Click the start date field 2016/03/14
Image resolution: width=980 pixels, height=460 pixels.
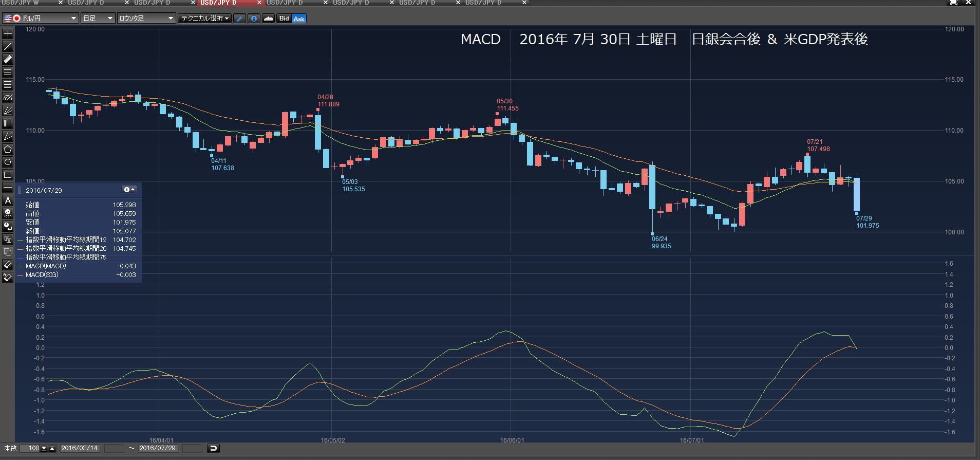[x=80, y=448]
